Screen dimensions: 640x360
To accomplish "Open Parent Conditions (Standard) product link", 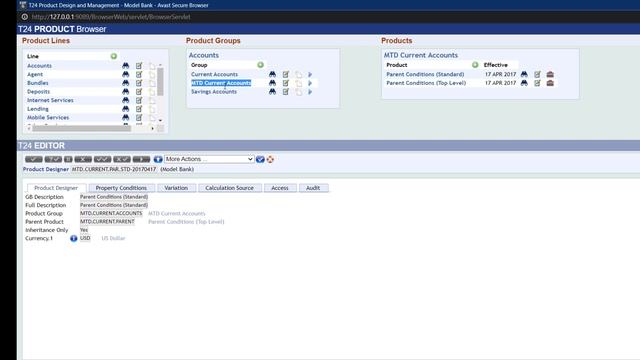I will pyautogui.click(x=425, y=74).
